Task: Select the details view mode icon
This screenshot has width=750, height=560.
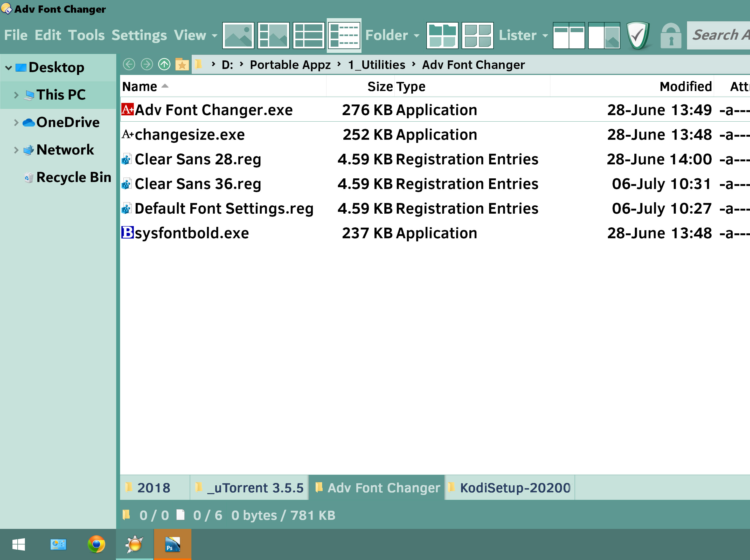Action: [x=309, y=35]
